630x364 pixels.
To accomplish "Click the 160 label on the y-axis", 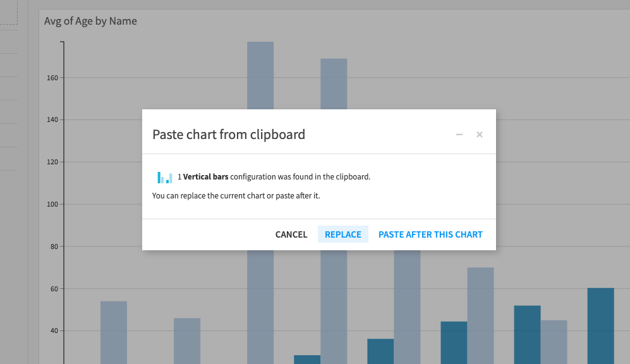I will [x=52, y=78].
